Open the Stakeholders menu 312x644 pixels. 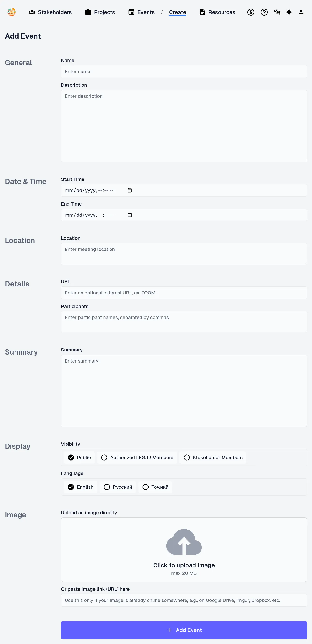(x=50, y=12)
